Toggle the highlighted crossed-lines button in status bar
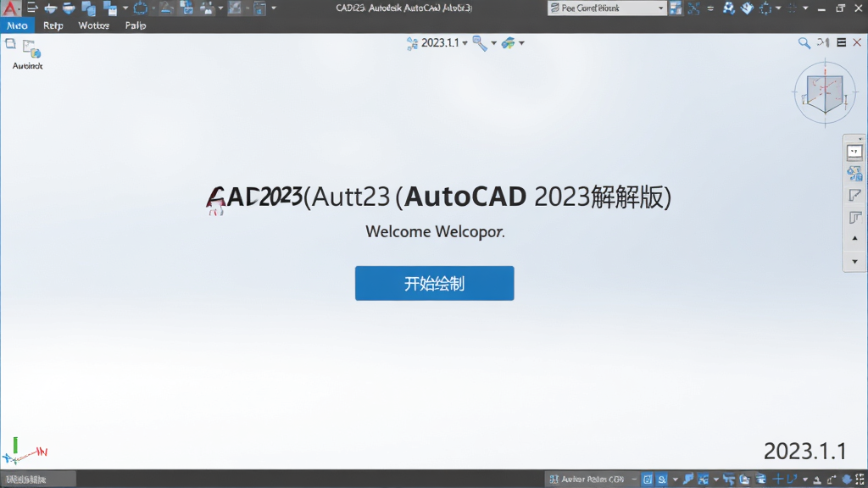Screen dimensions: 868x488 pos(703,480)
